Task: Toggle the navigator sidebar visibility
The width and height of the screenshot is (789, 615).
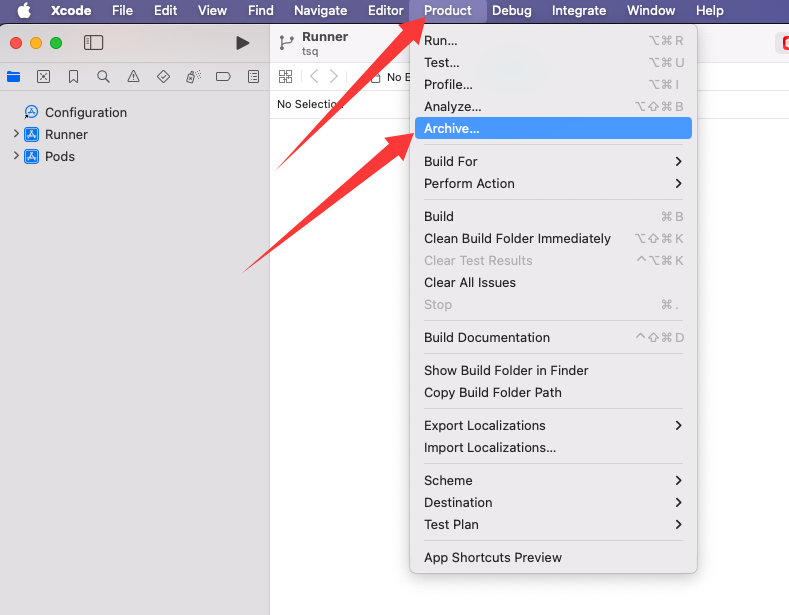Action: click(x=93, y=43)
